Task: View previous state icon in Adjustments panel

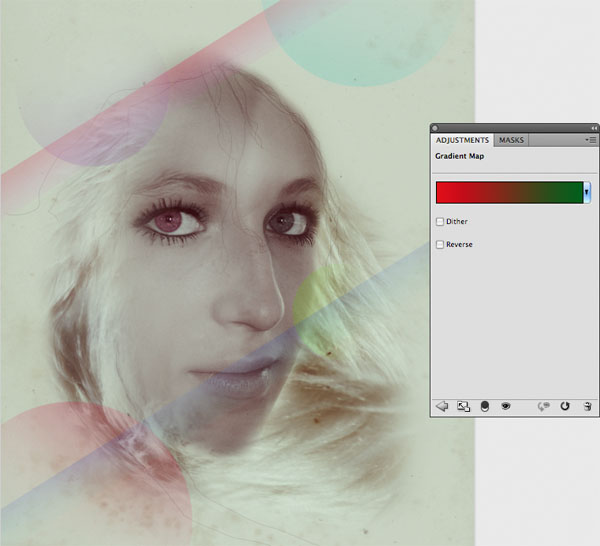Action: (x=543, y=406)
